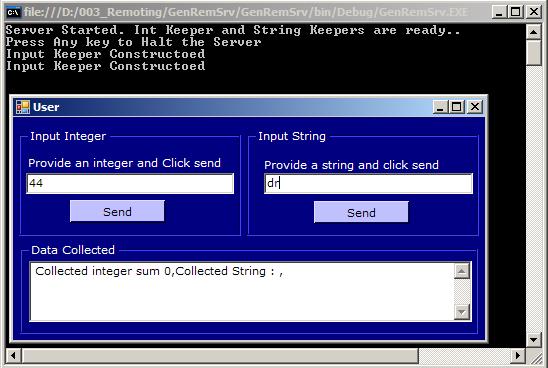Click console horizontal scrollbar thumb
Image resolution: width=548 pixels, height=368 pixels.
(220, 356)
